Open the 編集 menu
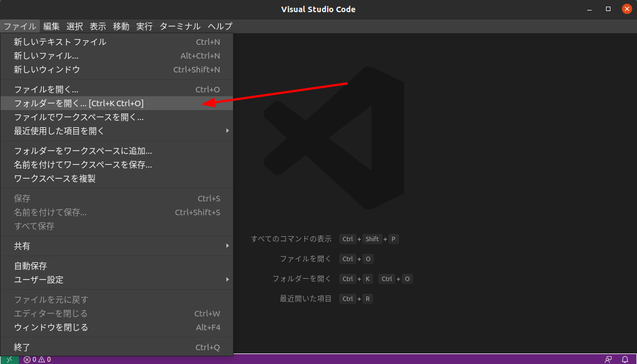Screen dimensions: 637x364 coord(51,27)
